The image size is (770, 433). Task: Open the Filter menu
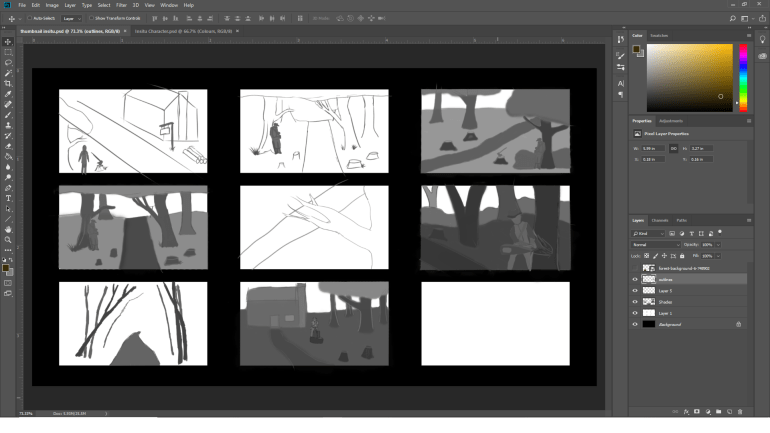click(121, 5)
